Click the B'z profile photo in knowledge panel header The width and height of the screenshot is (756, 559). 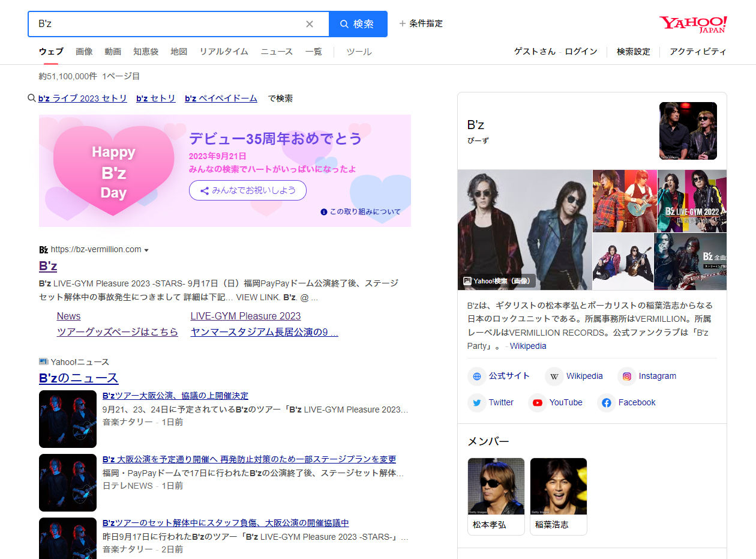(x=688, y=131)
